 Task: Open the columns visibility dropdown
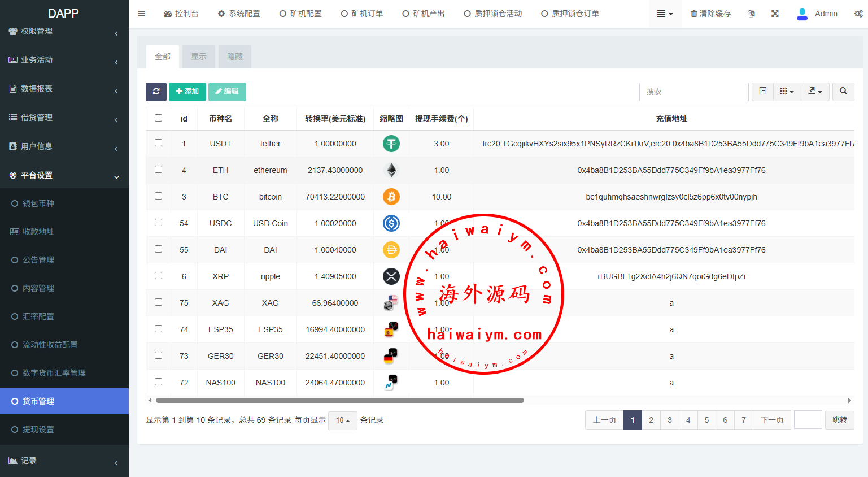pyautogui.click(x=787, y=92)
